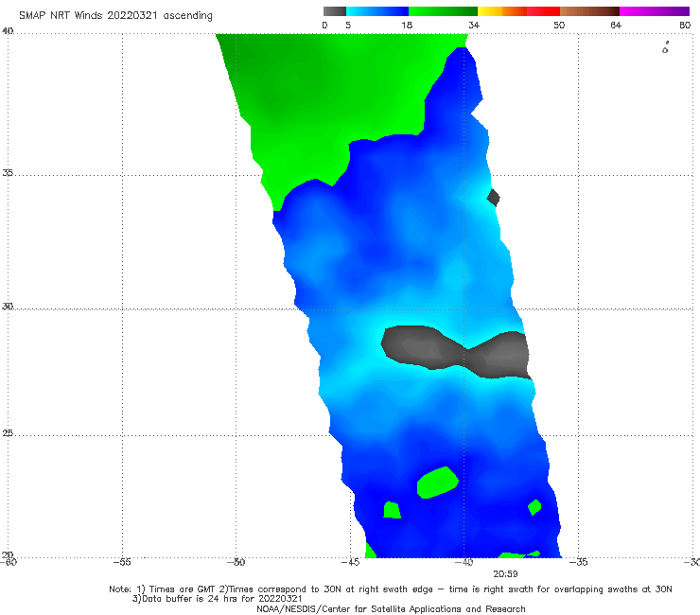Viewport: 700px width, 615px height.
Task: Click the gray 0-5 color bar segment
Action: coord(334,11)
